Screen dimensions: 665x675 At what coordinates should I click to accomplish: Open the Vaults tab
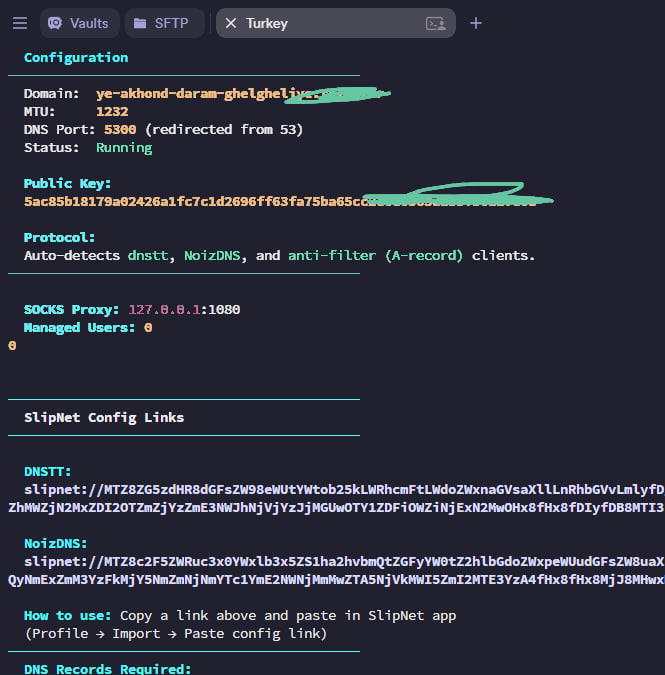click(79, 23)
